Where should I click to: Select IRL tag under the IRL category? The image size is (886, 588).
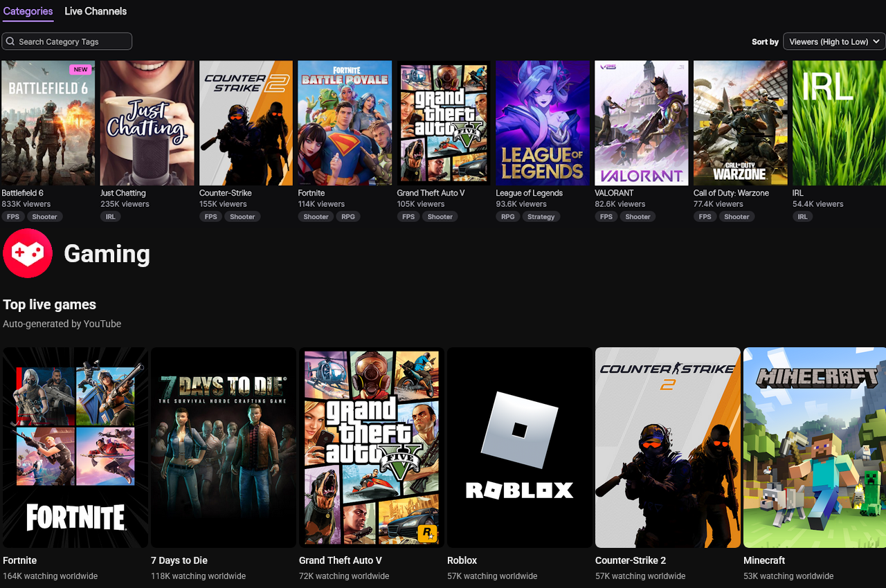[803, 217]
